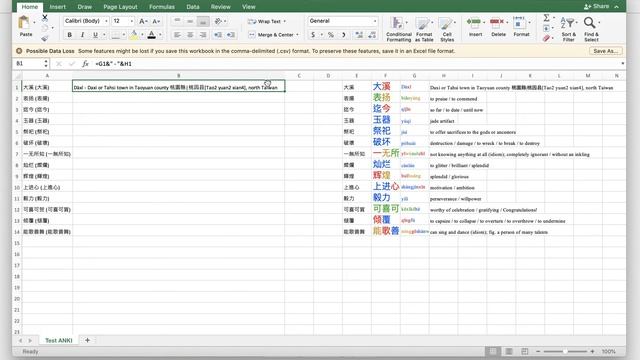Screen dimensions: 640x360
Task: Add a new sheet with the plus button
Action: (x=87, y=340)
